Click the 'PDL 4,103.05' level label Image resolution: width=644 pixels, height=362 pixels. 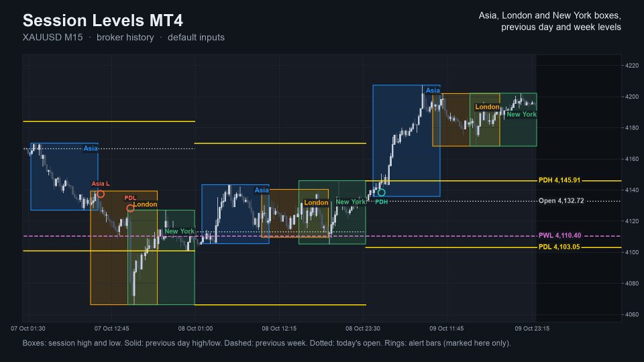point(559,247)
